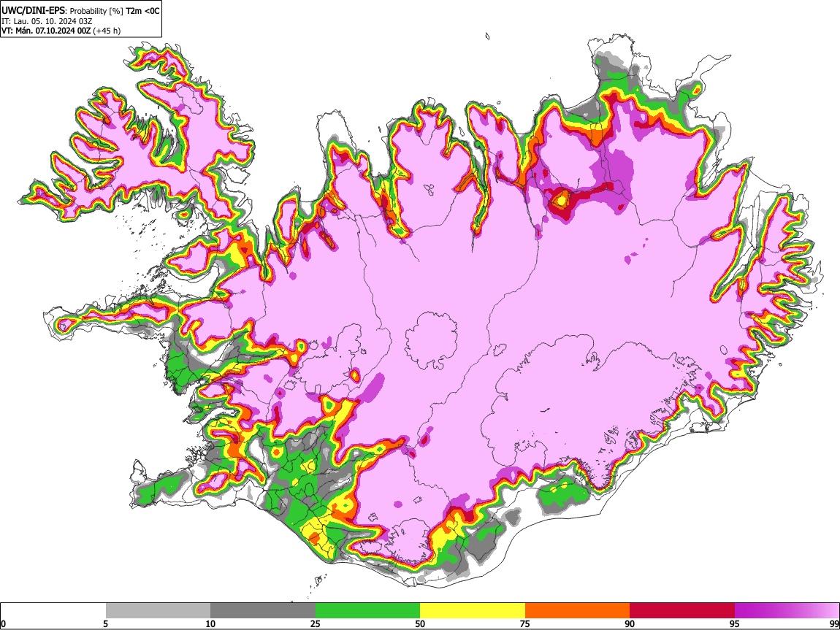Click the valid time 'Mán. 07.10.2024 00Z'

[53, 31]
